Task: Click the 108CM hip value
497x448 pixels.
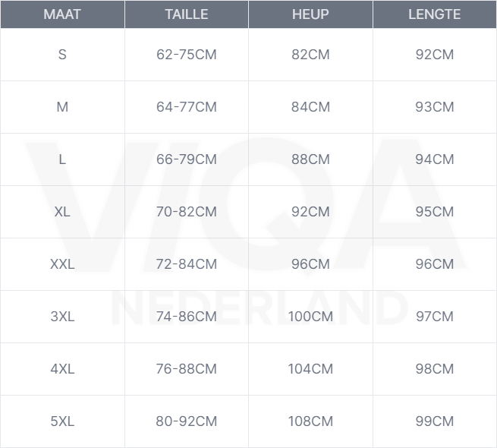Action: click(x=310, y=421)
